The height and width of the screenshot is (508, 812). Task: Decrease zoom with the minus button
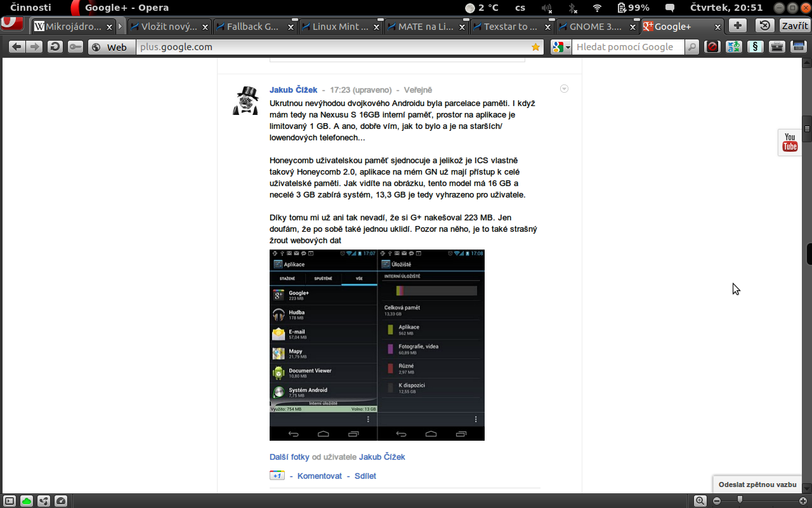pos(717,501)
